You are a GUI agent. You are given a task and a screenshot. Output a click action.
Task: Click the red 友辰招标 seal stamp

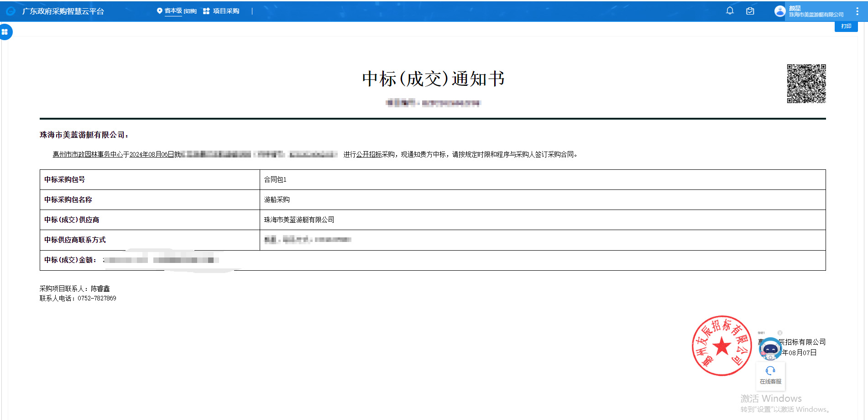[722, 346]
